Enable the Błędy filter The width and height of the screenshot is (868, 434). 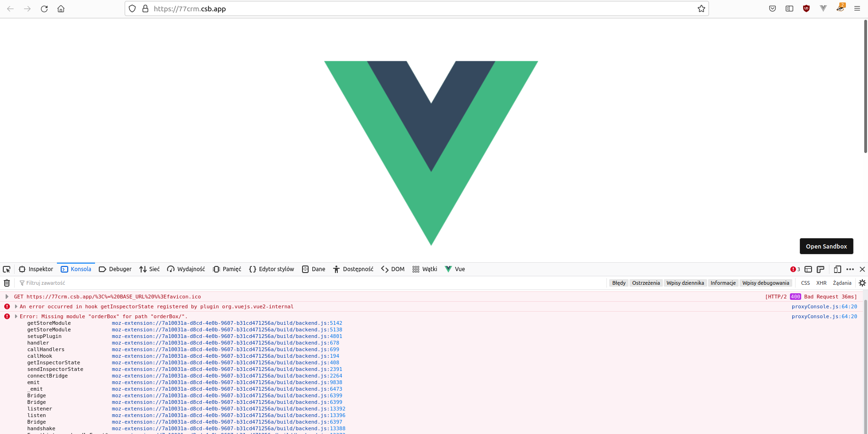tap(618, 282)
